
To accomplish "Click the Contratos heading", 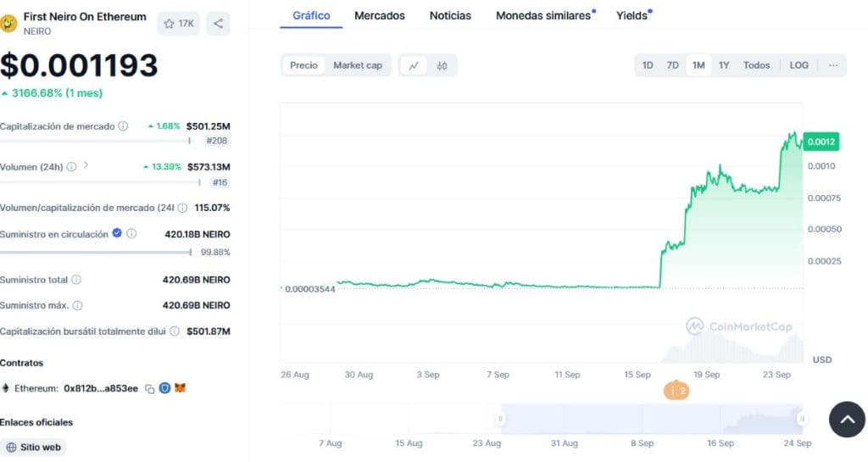I will point(21,363).
